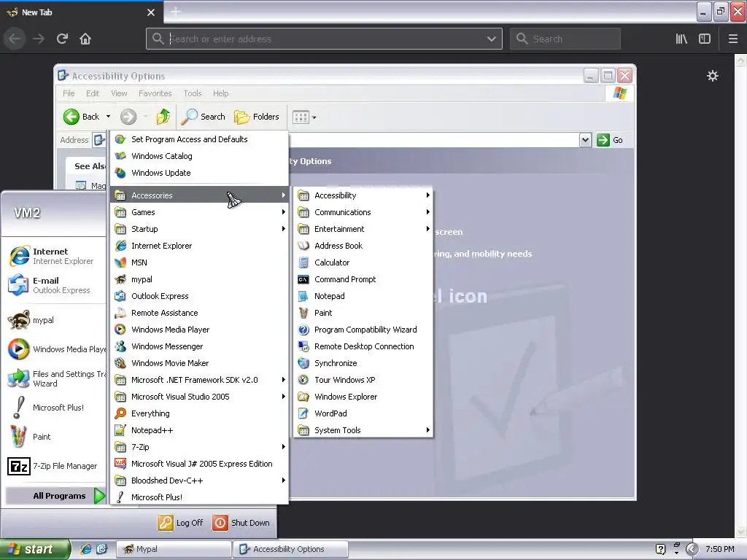Open Notepad in Accessories submenu
Viewport: 747px width, 560px height.
[363, 296]
